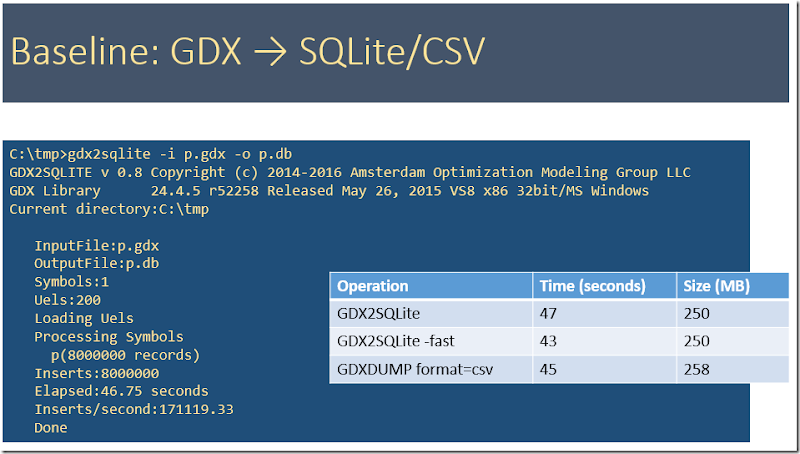Click the 'Operation' table header
This screenshot has width=800, height=454.
[x=431, y=286]
